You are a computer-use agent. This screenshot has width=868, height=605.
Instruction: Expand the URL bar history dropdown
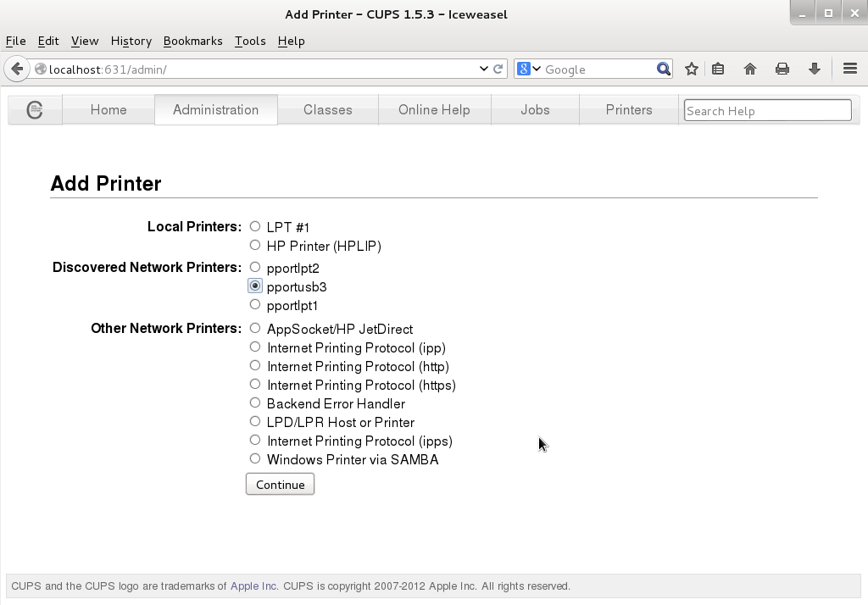[483, 69]
